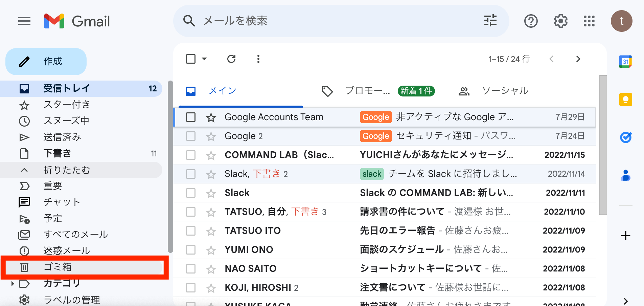Go to newer messages page arrow

551,59
